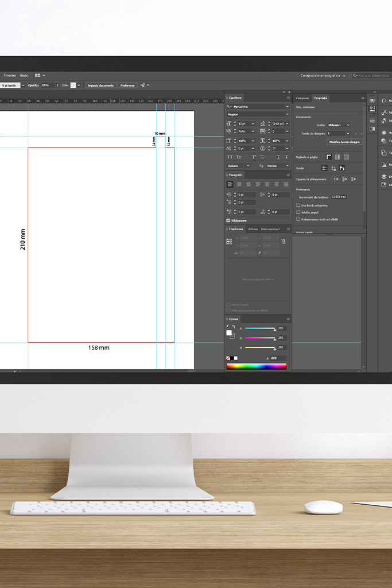
Task: Open the Finestra menu
Action: 9,75
